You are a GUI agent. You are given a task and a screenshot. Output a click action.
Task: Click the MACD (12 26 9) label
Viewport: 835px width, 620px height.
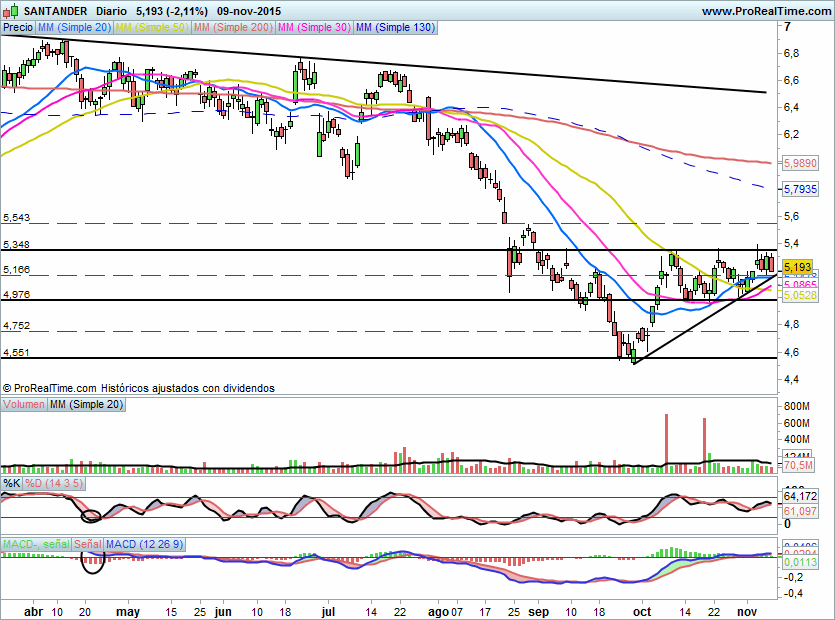click(x=144, y=544)
